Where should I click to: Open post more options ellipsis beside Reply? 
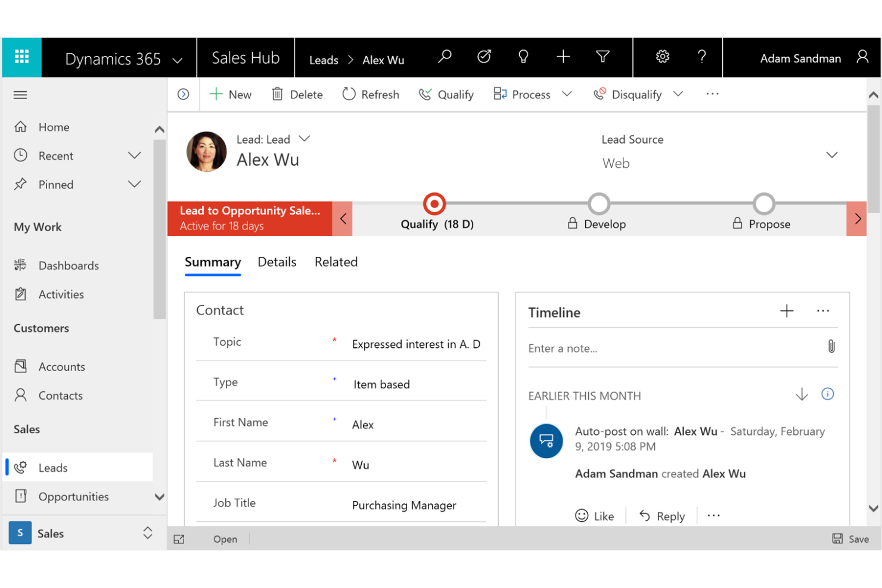713,516
